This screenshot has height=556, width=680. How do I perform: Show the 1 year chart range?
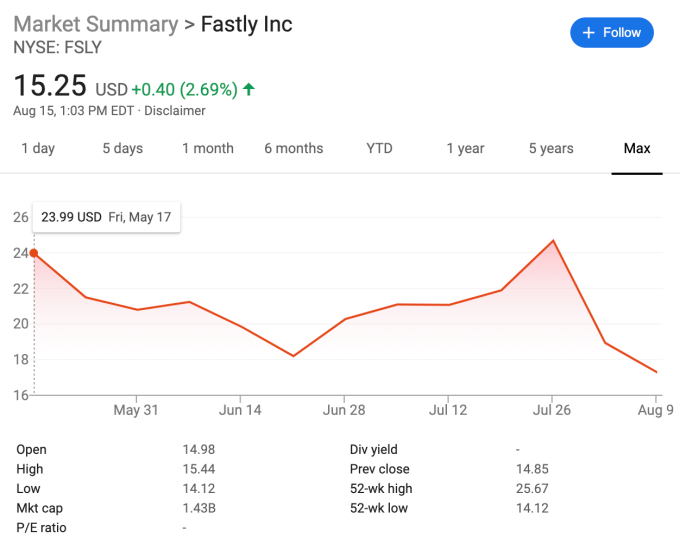[x=465, y=148]
